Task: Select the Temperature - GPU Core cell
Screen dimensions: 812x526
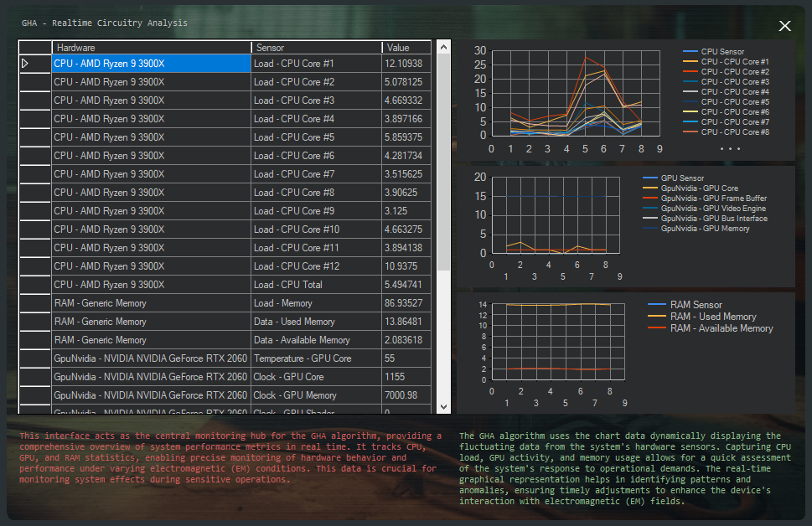Action: click(317, 358)
